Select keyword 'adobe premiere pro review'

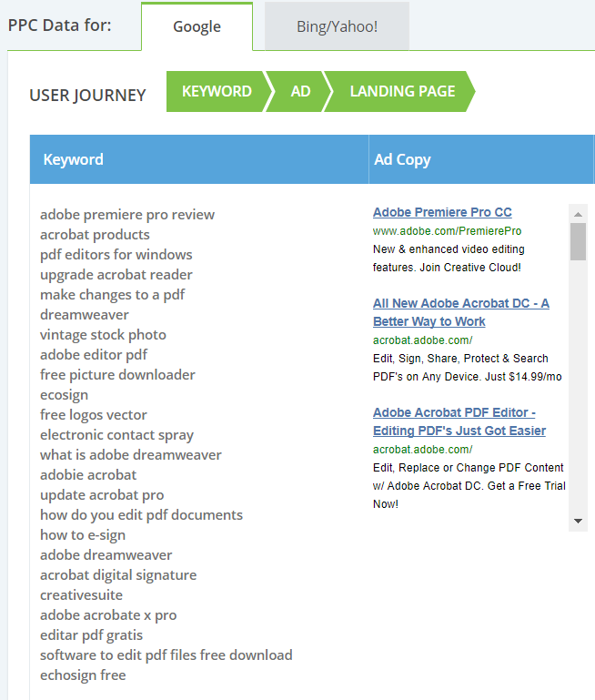pyautogui.click(x=127, y=215)
